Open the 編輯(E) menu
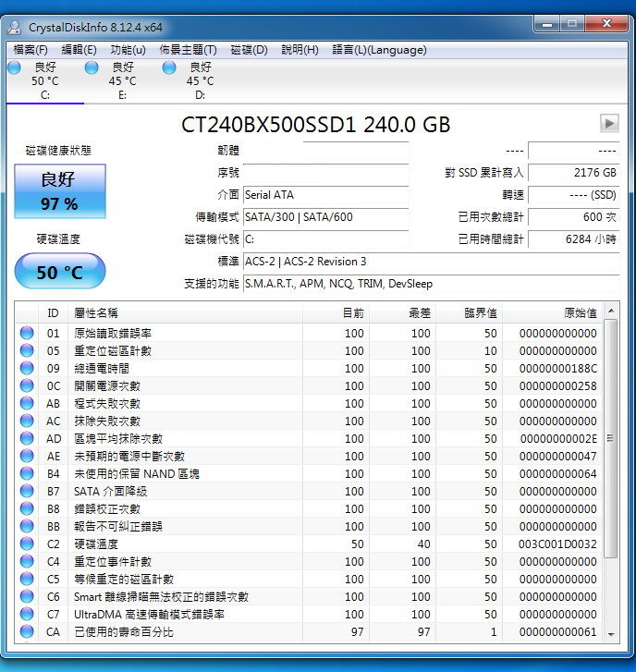The width and height of the screenshot is (636, 672). [79, 50]
